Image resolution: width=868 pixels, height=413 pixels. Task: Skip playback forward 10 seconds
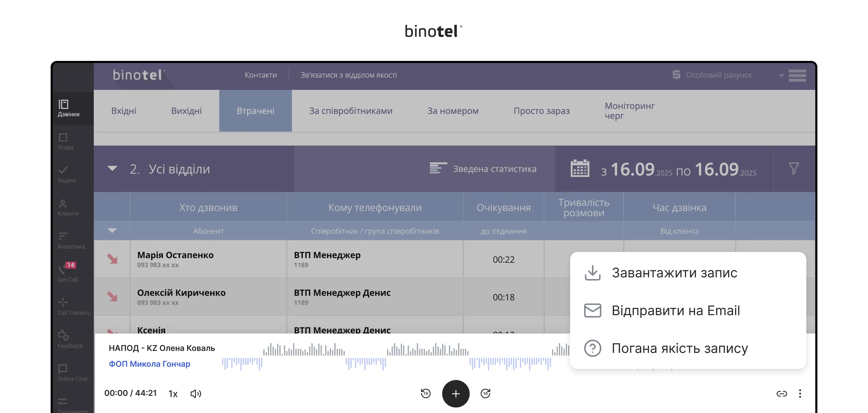[x=485, y=393]
